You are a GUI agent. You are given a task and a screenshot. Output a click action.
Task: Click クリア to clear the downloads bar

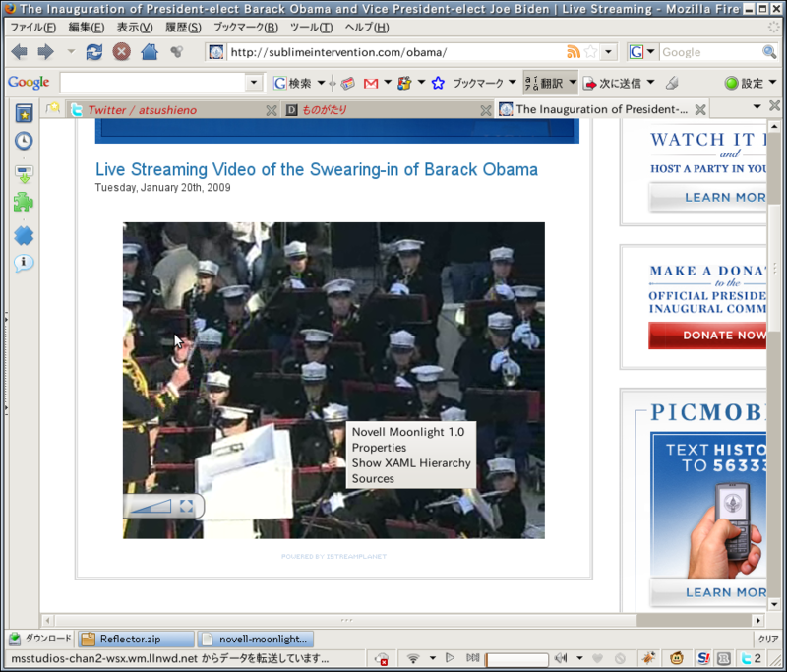pos(768,639)
